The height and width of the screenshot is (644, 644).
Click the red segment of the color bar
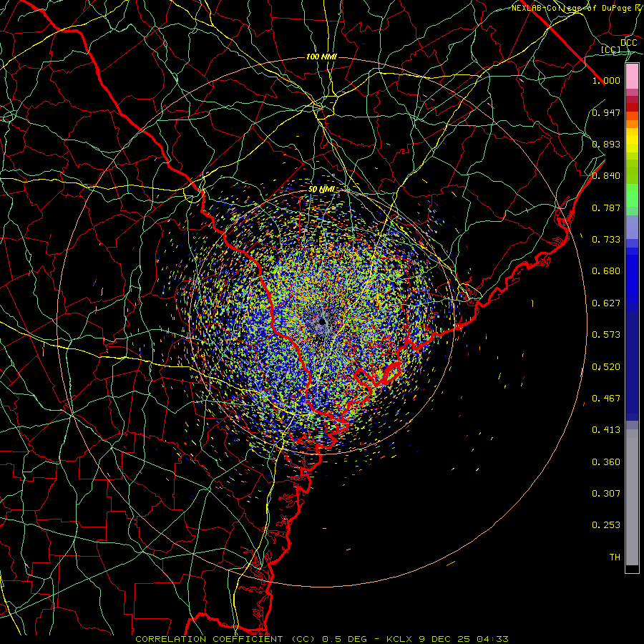click(x=632, y=107)
